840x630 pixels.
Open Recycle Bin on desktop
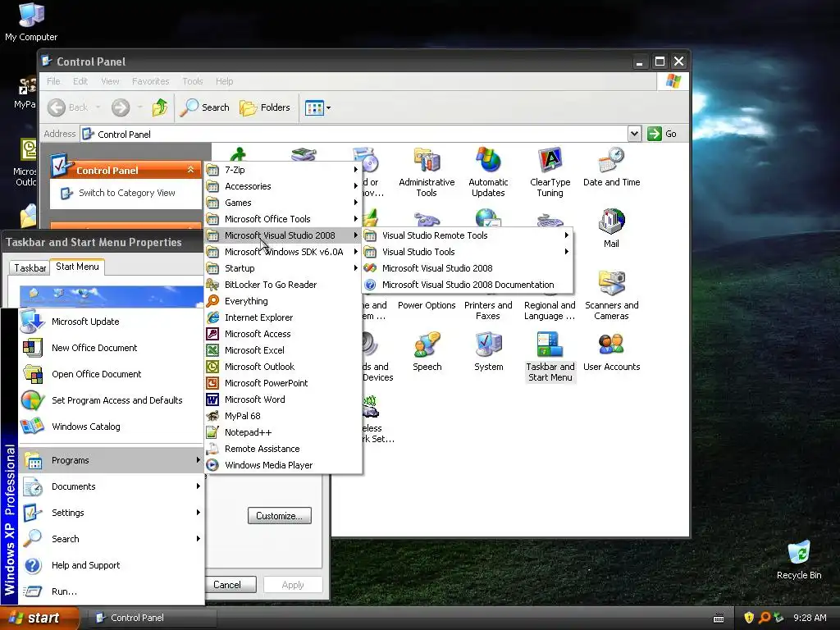(799, 560)
